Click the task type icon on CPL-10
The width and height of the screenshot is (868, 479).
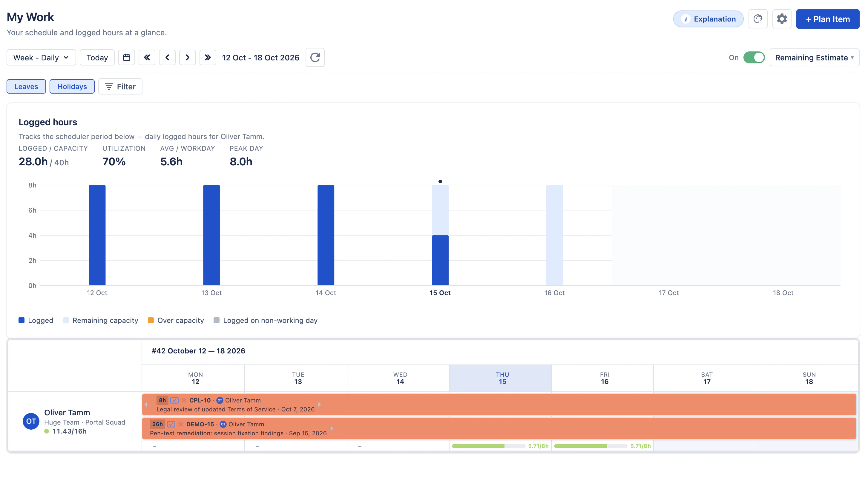174,400
